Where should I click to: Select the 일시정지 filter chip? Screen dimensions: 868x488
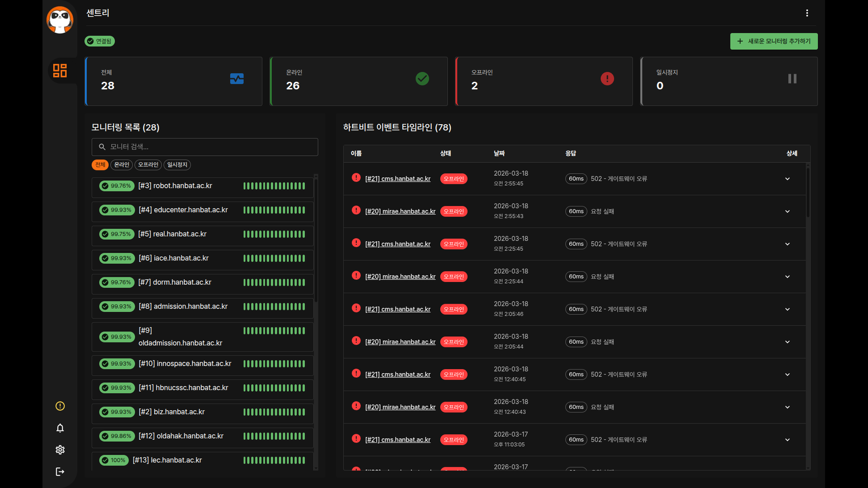pyautogui.click(x=177, y=165)
